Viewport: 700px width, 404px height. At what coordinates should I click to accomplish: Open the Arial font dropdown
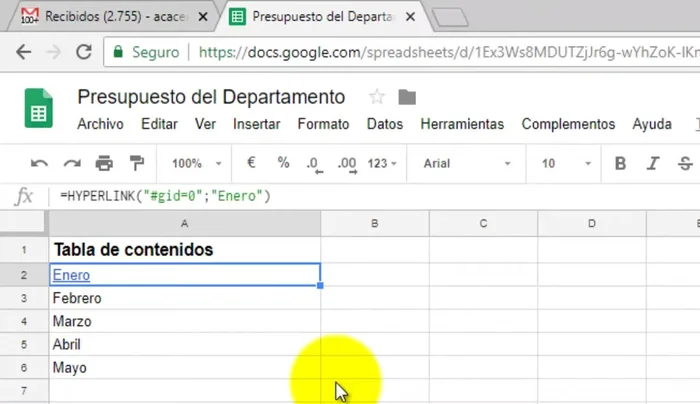(466, 163)
